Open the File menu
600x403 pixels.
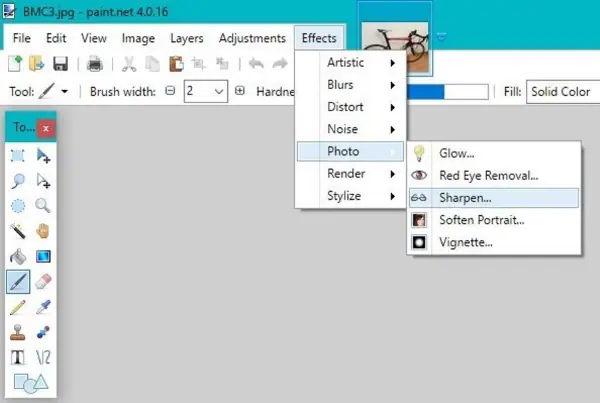[21, 38]
